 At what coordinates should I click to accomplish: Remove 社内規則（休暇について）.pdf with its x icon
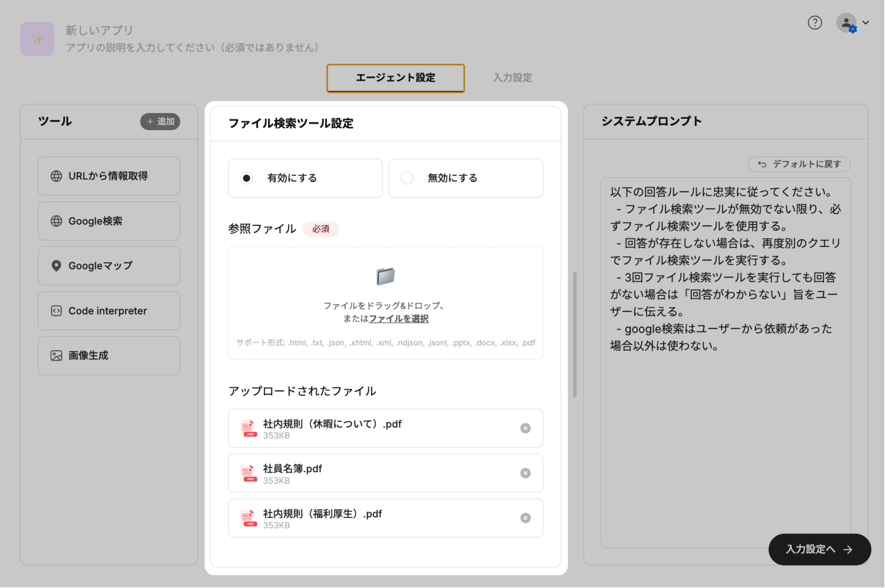[525, 428]
